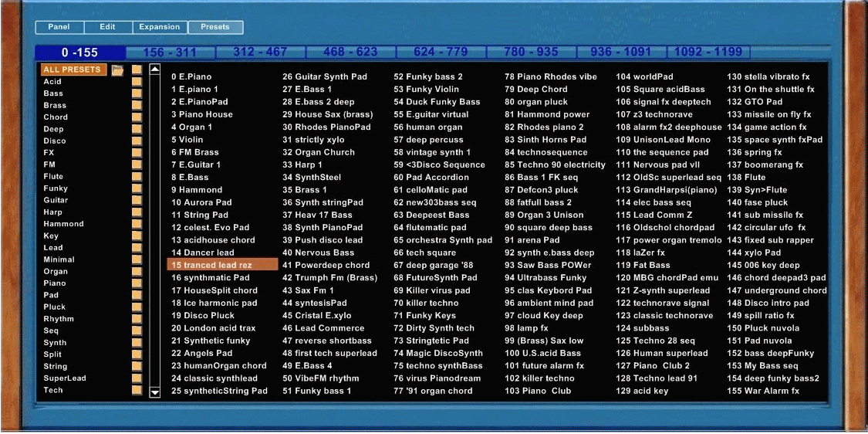Click the orange square next to Tech
868x434 pixels.
[x=137, y=390]
